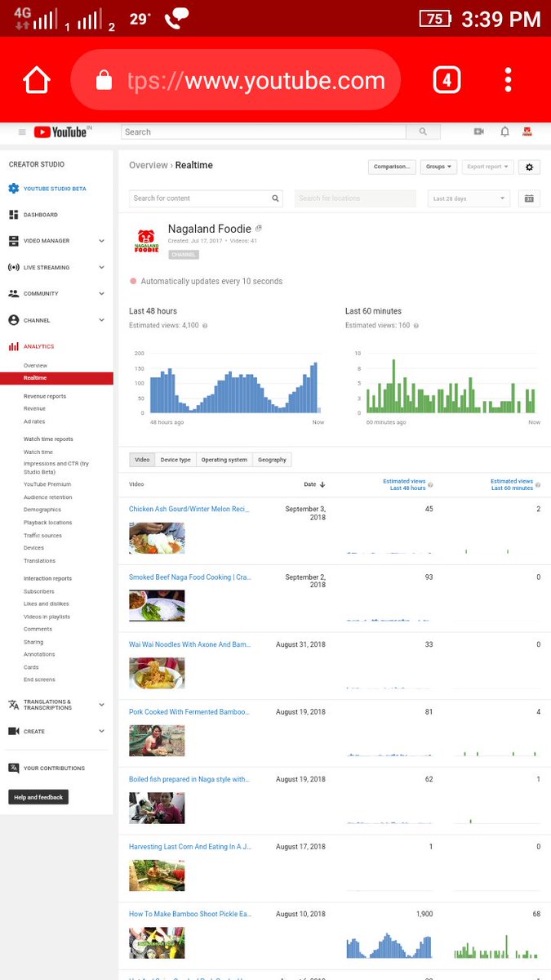The width and height of the screenshot is (551, 980).
Task: Expand the Video Manager section
Action: (x=101, y=241)
